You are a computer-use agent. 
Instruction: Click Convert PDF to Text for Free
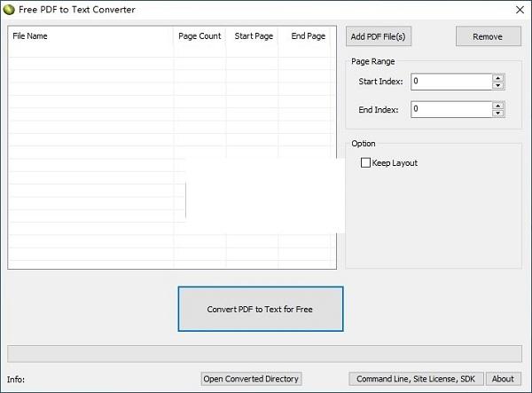(260, 310)
